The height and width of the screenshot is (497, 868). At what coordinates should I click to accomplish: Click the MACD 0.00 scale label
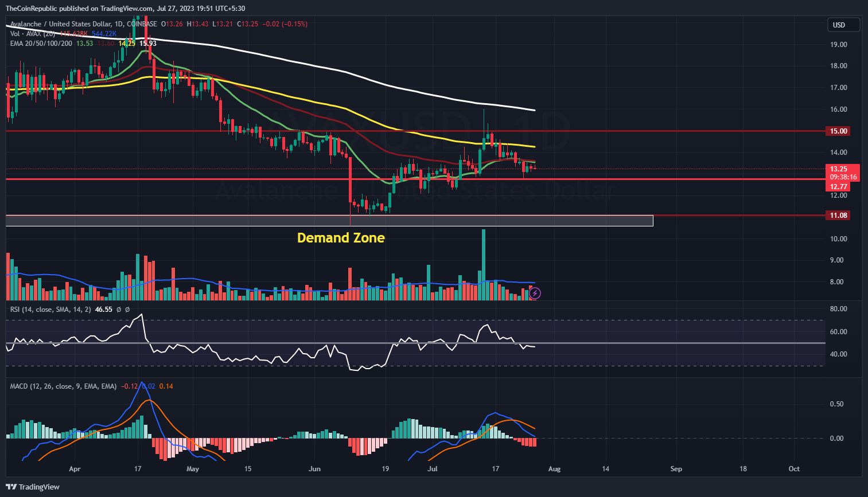tap(836, 439)
